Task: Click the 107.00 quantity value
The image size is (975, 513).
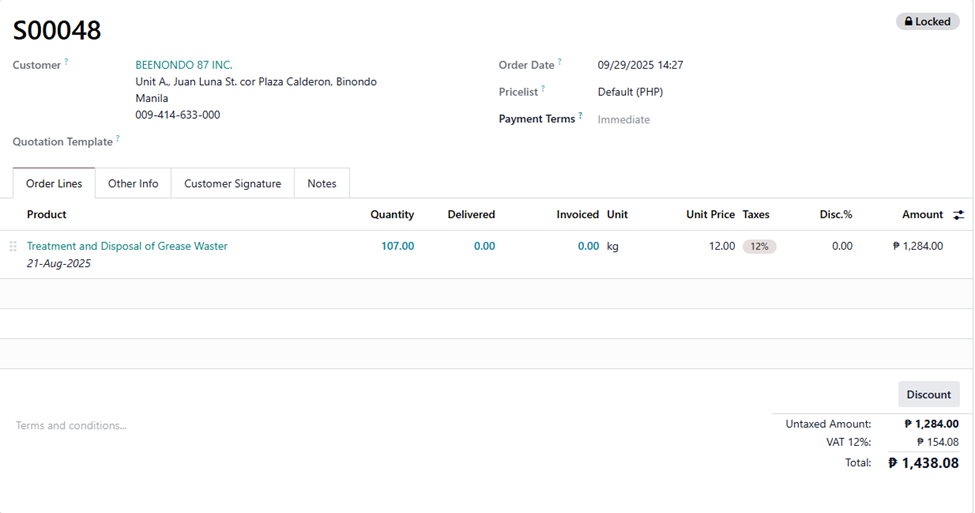Action: (x=397, y=246)
